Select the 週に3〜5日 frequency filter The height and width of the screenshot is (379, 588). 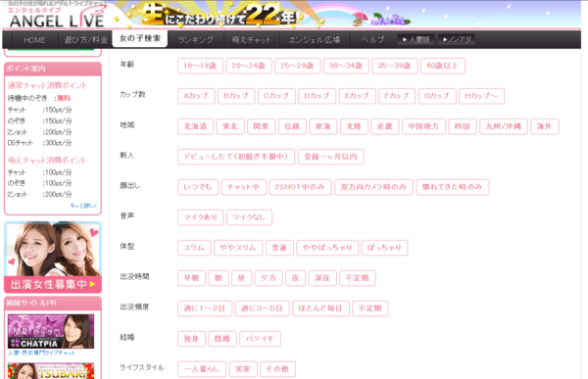[x=262, y=308]
